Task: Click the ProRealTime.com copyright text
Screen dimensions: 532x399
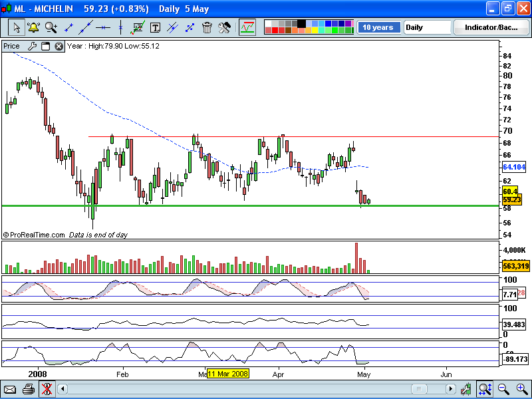Action: pyautogui.click(x=34, y=235)
